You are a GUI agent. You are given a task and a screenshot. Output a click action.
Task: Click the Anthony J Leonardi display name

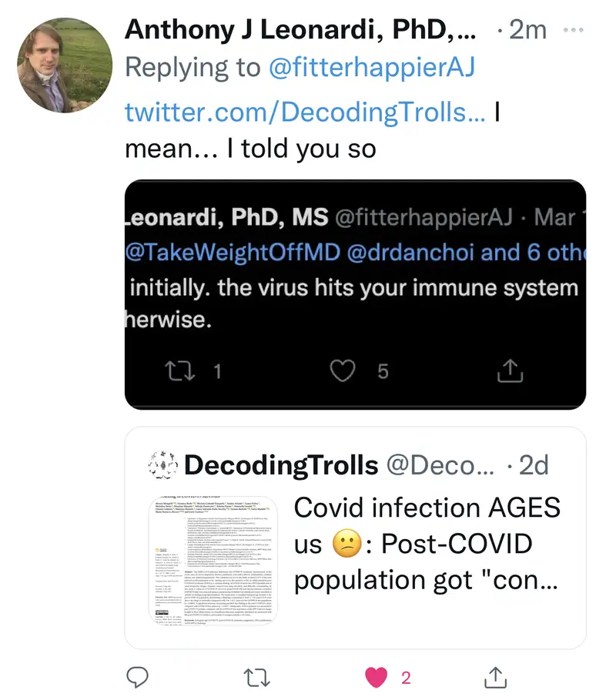[300, 29]
